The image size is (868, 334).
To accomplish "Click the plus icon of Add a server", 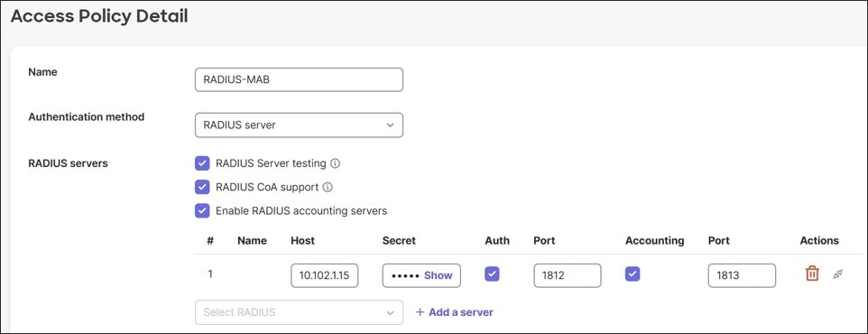I will pyautogui.click(x=420, y=312).
